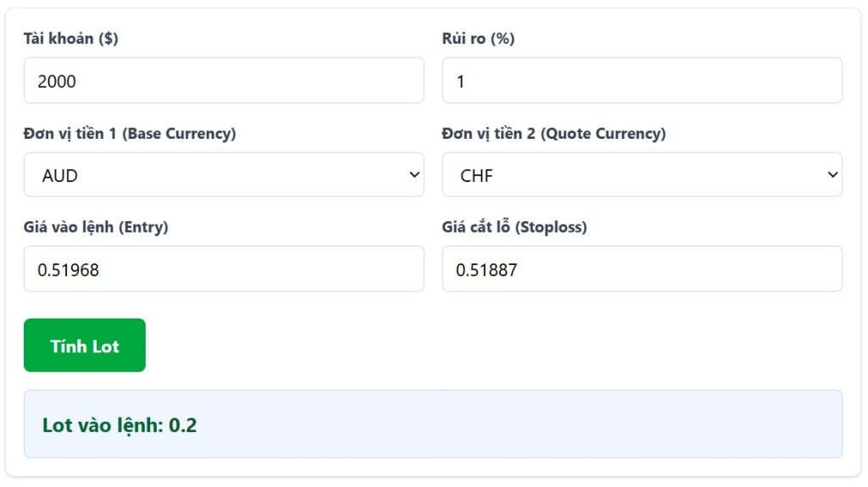Focus the Giá vào lệnh (Entry) field

[x=224, y=269]
